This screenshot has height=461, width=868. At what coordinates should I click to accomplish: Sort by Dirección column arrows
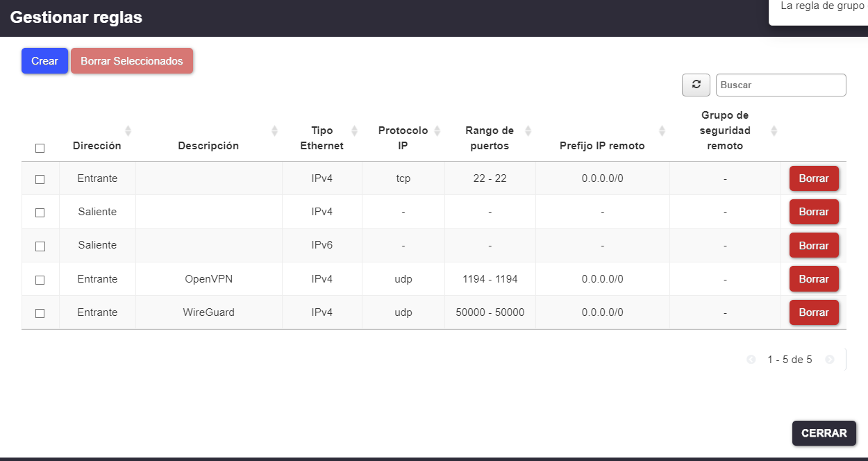128,131
